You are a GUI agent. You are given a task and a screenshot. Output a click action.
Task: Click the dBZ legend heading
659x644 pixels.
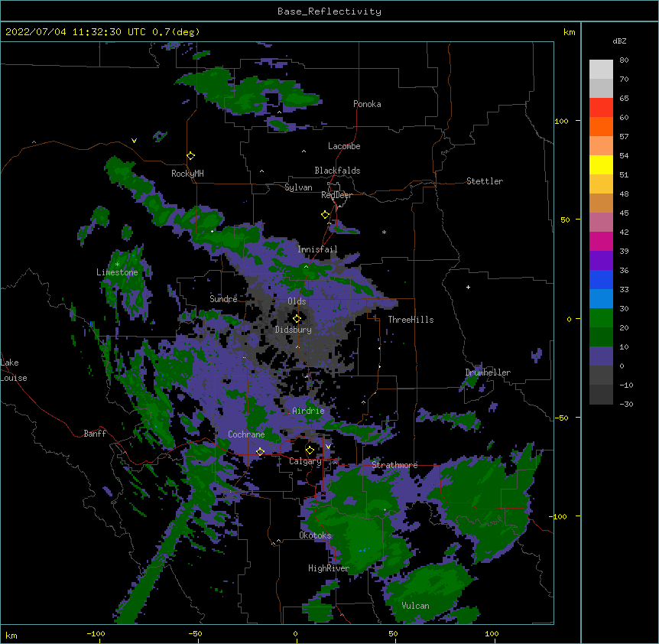click(x=619, y=41)
